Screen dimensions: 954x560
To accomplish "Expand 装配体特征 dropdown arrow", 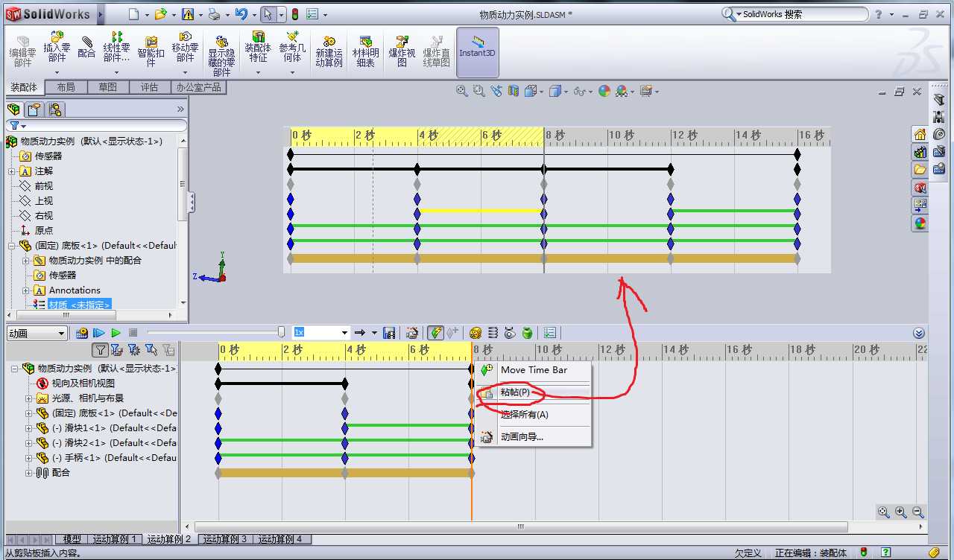I will click(x=258, y=72).
